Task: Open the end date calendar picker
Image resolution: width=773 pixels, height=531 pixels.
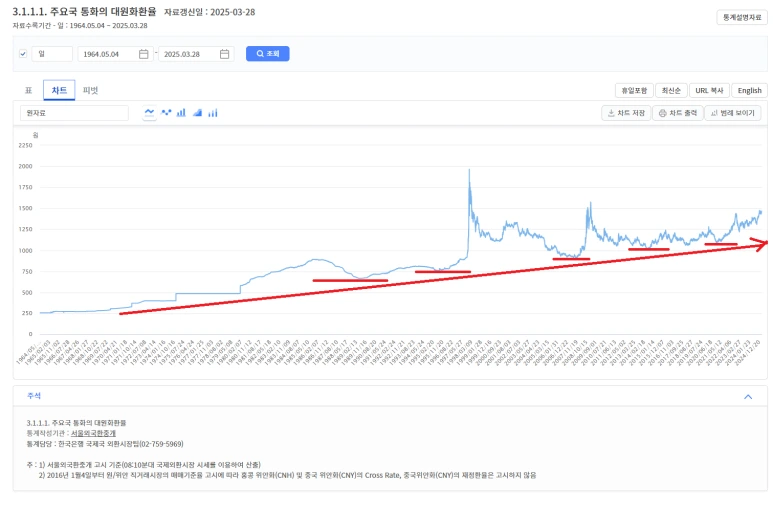Action: click(224, 54)
